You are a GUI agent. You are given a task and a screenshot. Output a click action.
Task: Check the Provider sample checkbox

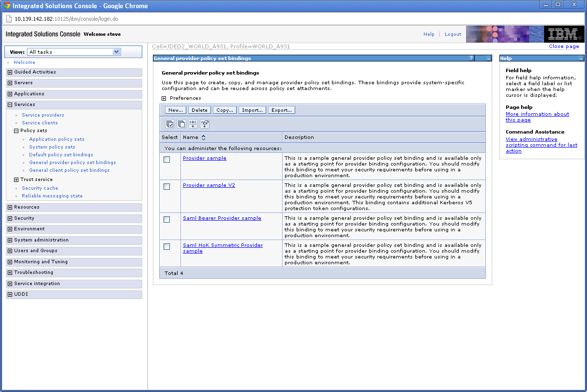[x=166, y=159]
